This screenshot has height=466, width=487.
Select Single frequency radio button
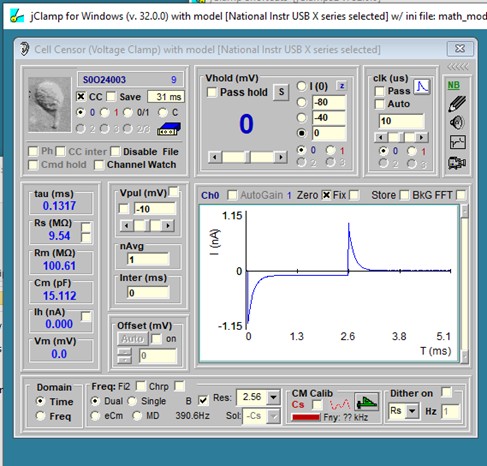tap(132, 401)
